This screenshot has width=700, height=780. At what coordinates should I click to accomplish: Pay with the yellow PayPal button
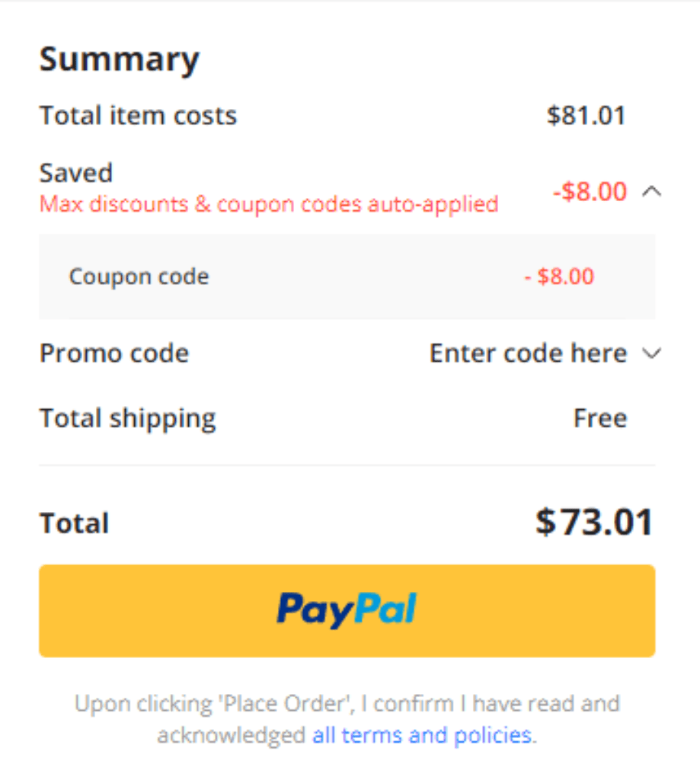point(347,610)
